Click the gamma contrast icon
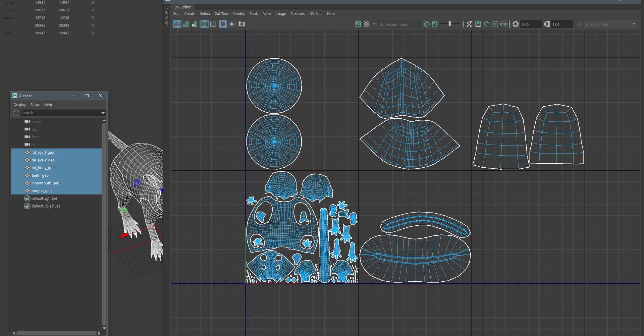The image size is (644, 336). coord(546,24)
